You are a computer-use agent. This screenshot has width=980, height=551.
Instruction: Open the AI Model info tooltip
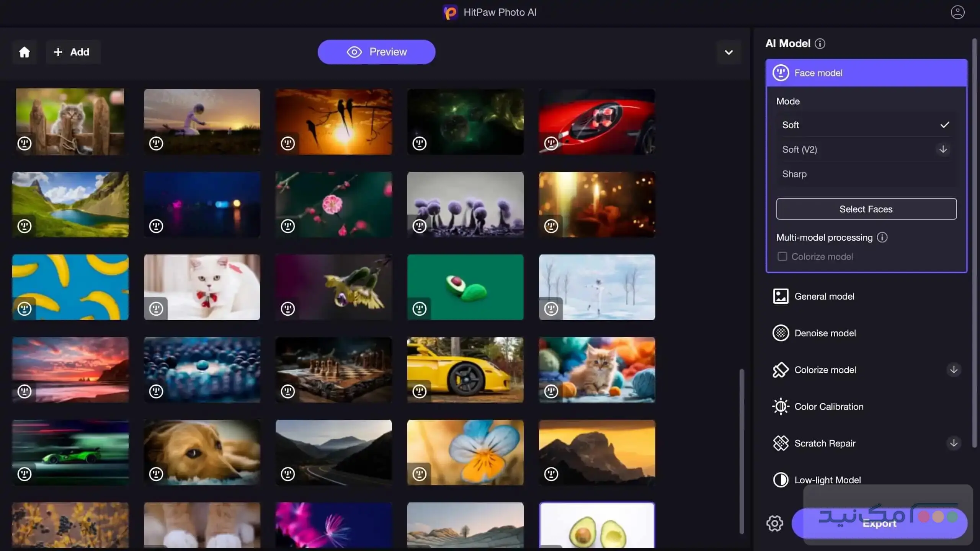point(821,43)
